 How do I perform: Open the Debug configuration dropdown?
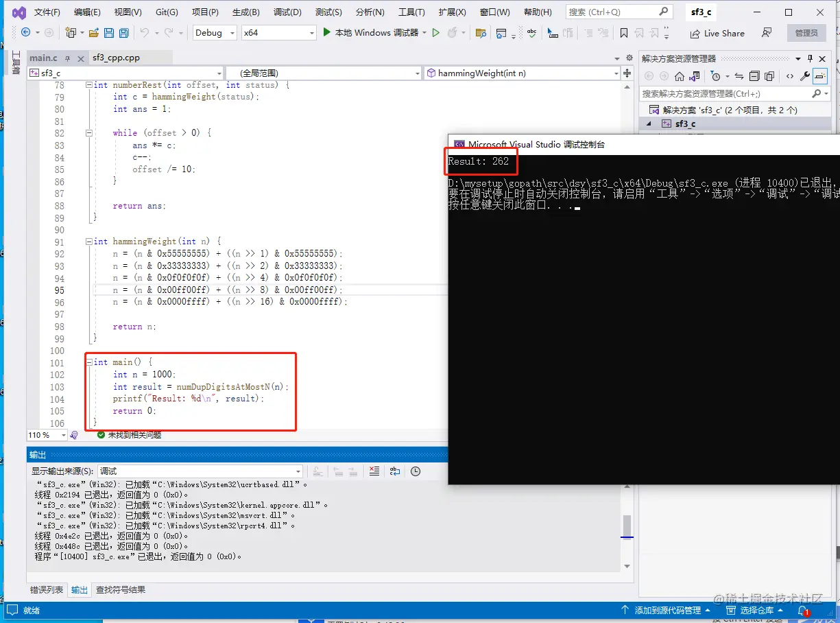coord(214,32)
